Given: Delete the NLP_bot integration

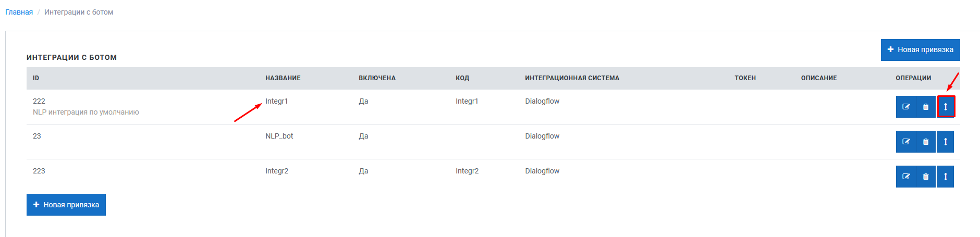Looking at the screenshot, I should coord(926,142).
